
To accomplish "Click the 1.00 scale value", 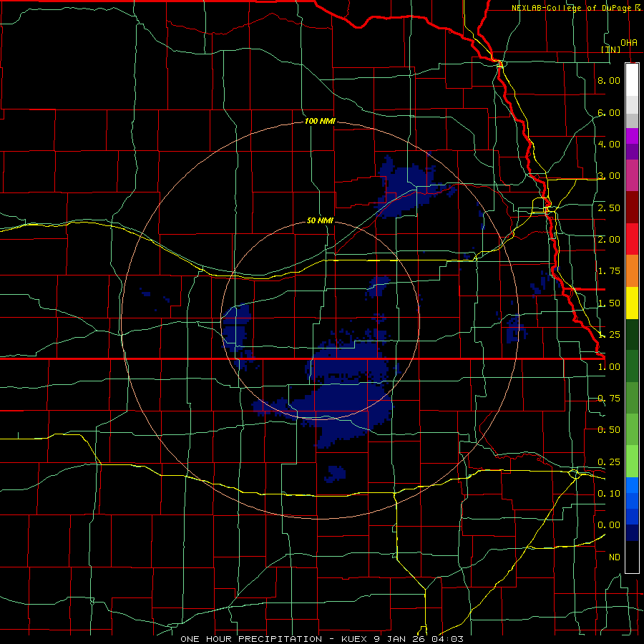I will point(609,367).
